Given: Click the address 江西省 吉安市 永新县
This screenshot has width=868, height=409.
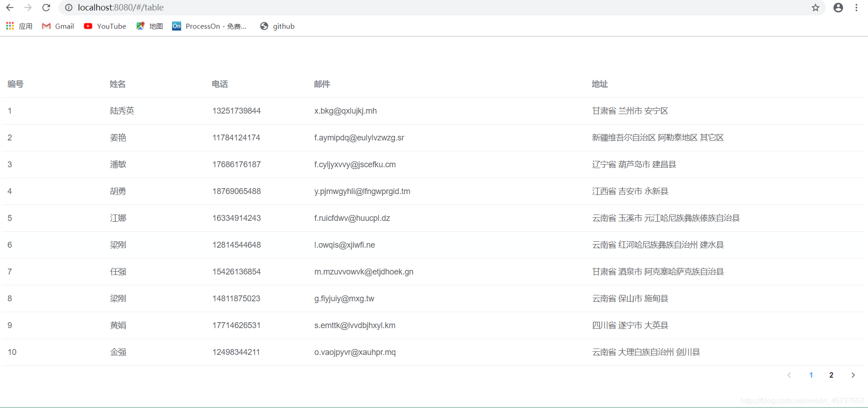Looking at the screenshot, I should click(630, 191).
